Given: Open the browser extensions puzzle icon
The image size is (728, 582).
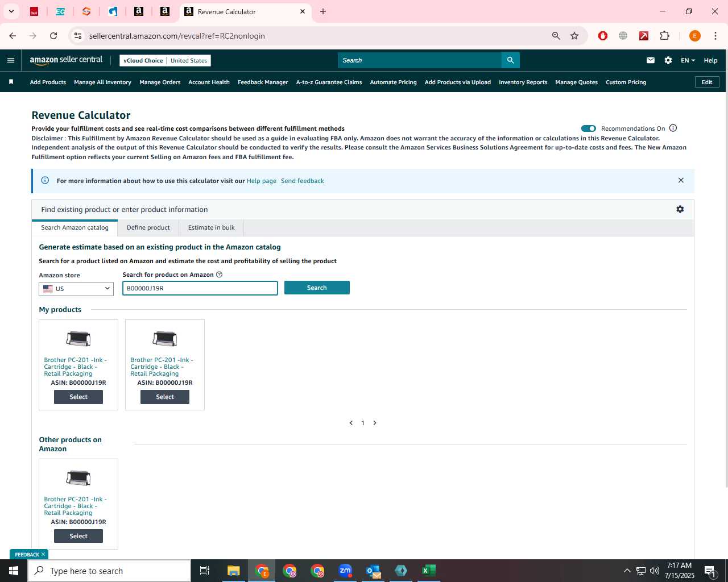Looking at the screenshot, I should pyautogui.click(x=664, y=36).
